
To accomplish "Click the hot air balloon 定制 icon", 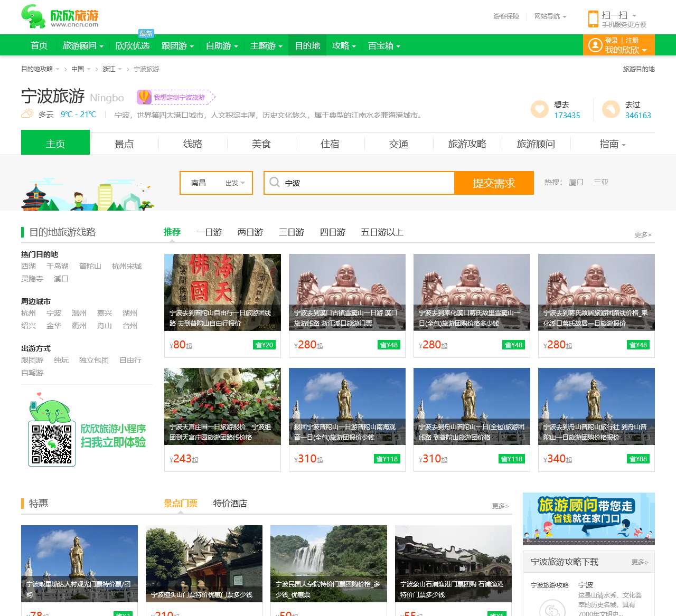I will [x=144, y=97].
